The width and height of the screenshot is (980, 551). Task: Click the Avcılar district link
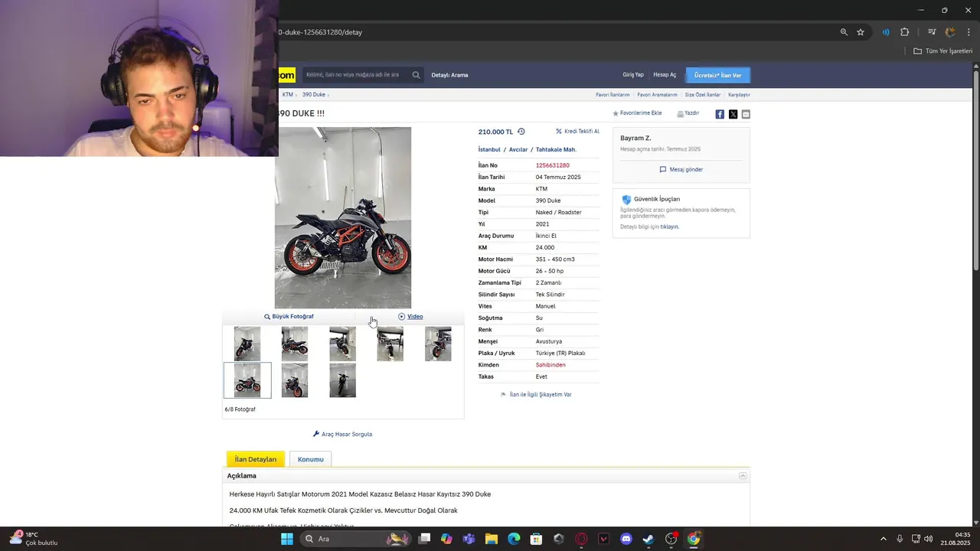pos(518,149)
